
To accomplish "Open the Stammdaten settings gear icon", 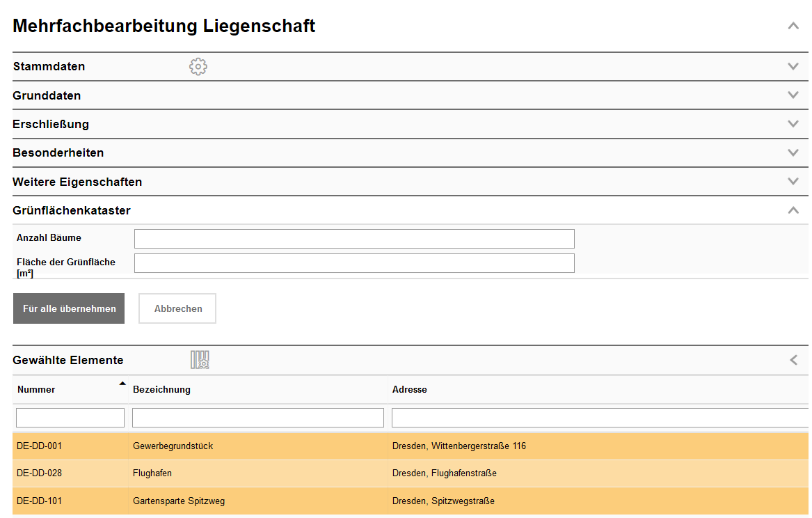I will click(198, 66).
